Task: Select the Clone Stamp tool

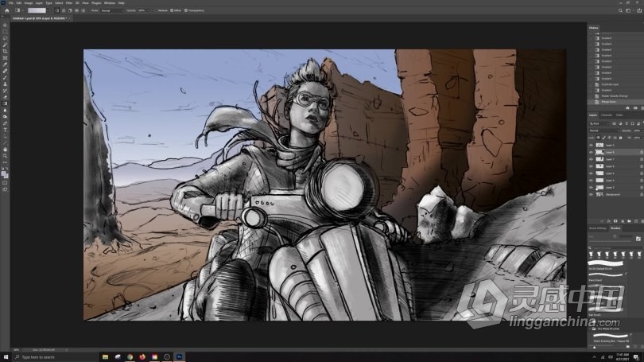Action: [x=5, y=84]
